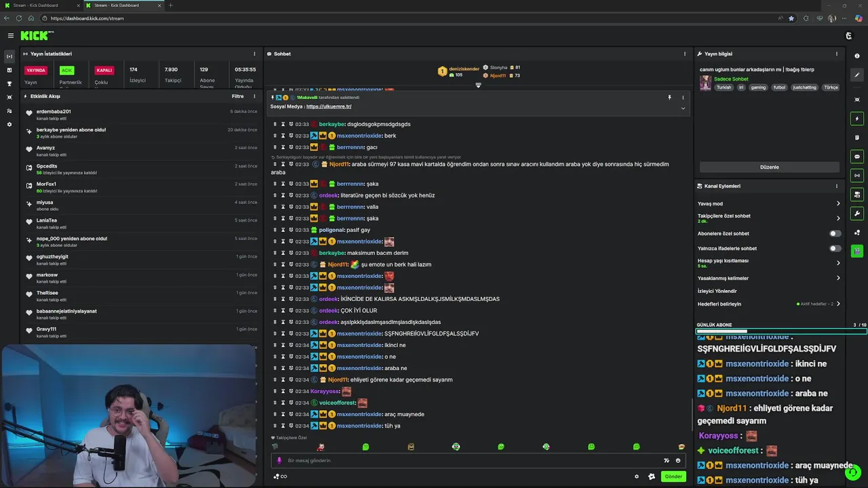Toggle Abonelere özel sohbet switch
Image resolution: width=868 pixels, height=488 pixels.
pos(835,233)
